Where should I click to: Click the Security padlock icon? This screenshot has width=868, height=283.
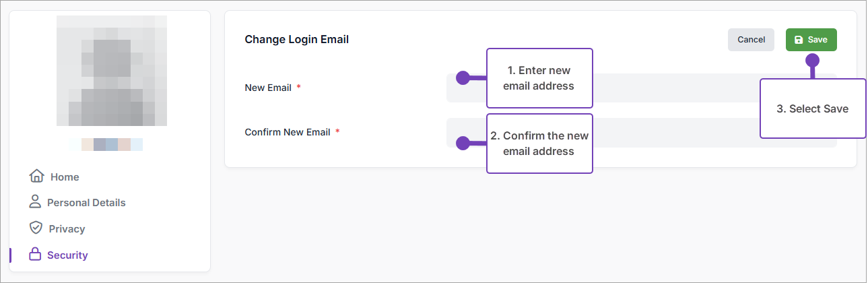(x=35, y=255)
